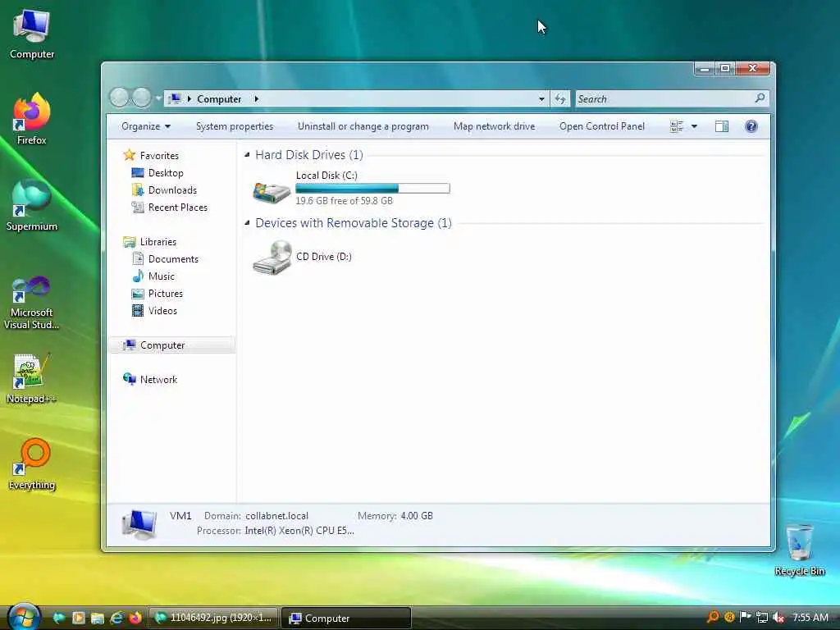Click the Computer breadcrumb in address bar
This screenshot has height=630, width=840.
[x=218, y=98]
